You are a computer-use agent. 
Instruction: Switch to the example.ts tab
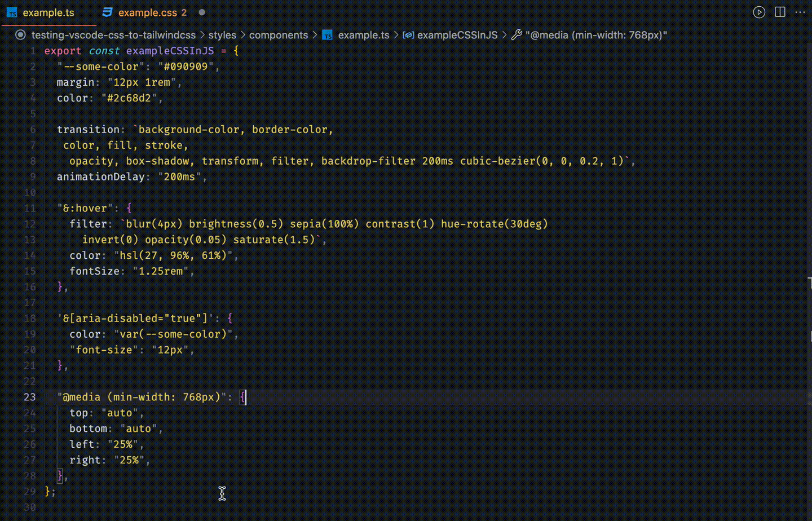(x=48, y=12)
